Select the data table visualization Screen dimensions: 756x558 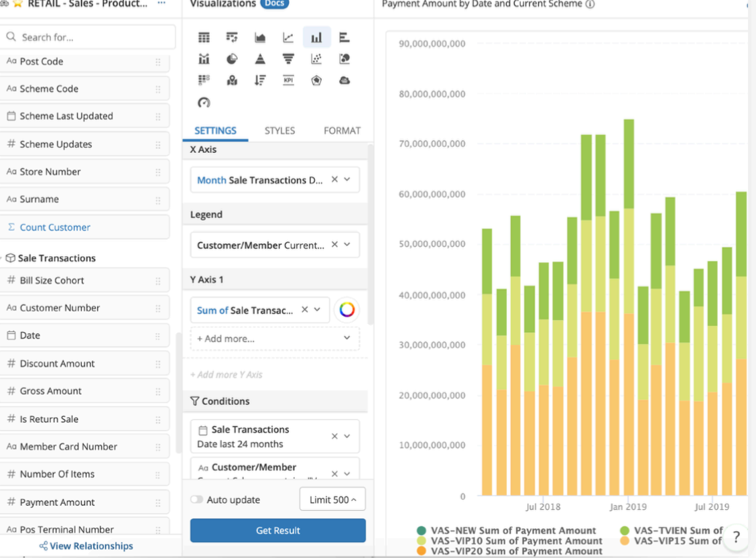pos(204,38)
